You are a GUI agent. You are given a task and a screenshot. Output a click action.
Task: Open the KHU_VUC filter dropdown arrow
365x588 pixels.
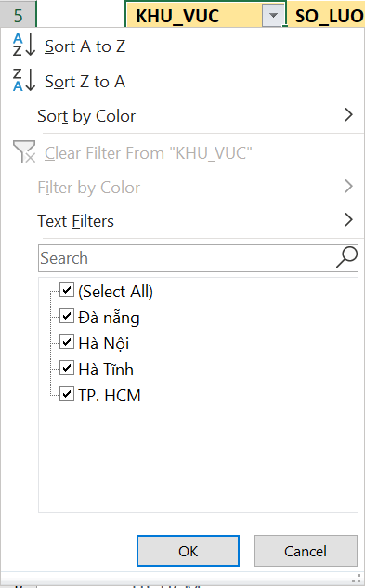pyautogui.click(x=273, y=16)
